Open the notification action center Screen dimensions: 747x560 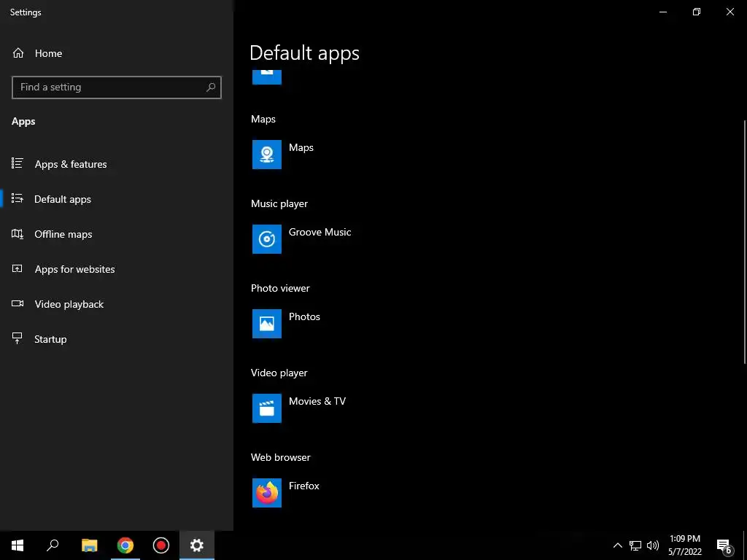pyautogui.click(x=724, y=546)
